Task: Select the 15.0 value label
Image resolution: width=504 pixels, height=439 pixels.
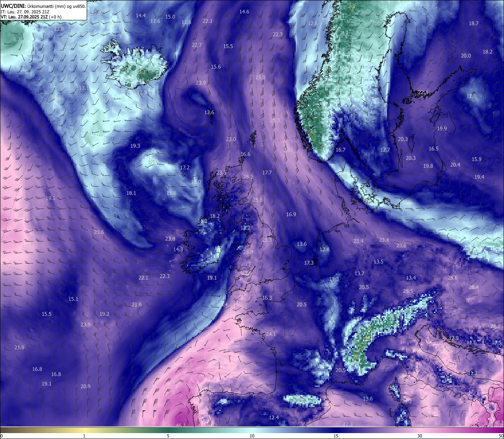Action: [170, 17]
